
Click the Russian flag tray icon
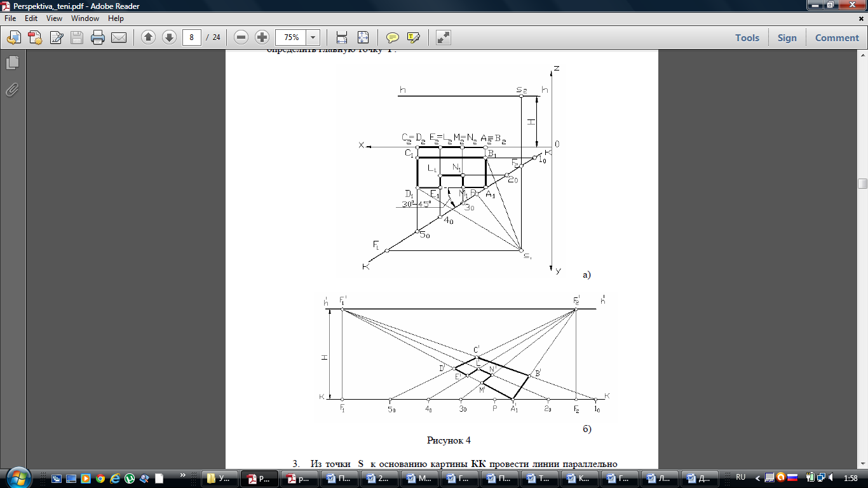pos(792,477)
